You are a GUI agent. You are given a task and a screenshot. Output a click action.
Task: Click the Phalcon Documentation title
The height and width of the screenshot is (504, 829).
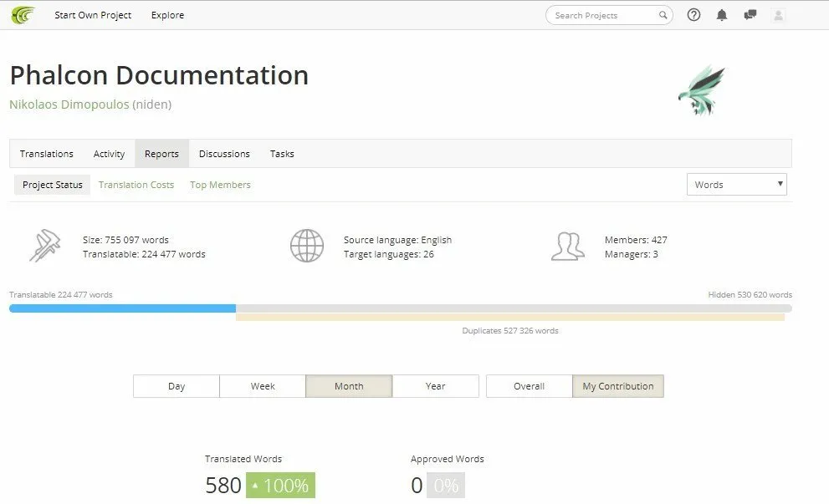coord(159,75)
